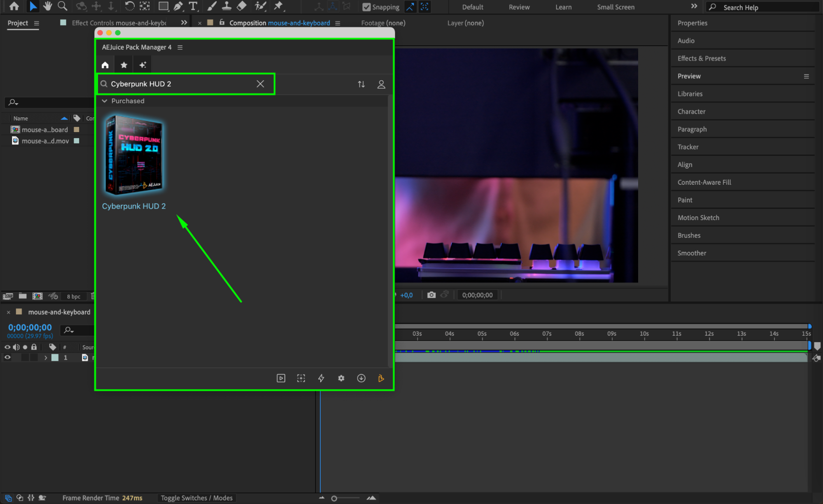Open AEJuice favorites star tab

pos(124,65)
